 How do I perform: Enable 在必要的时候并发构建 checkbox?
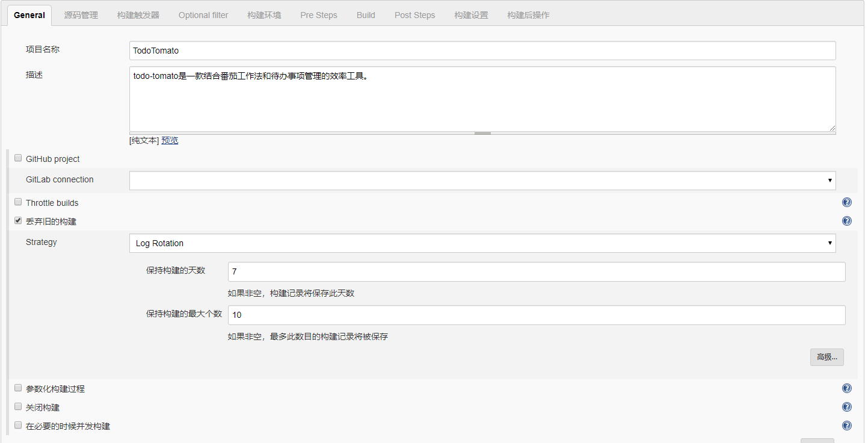pyautogui.click(x=18, y=426)
